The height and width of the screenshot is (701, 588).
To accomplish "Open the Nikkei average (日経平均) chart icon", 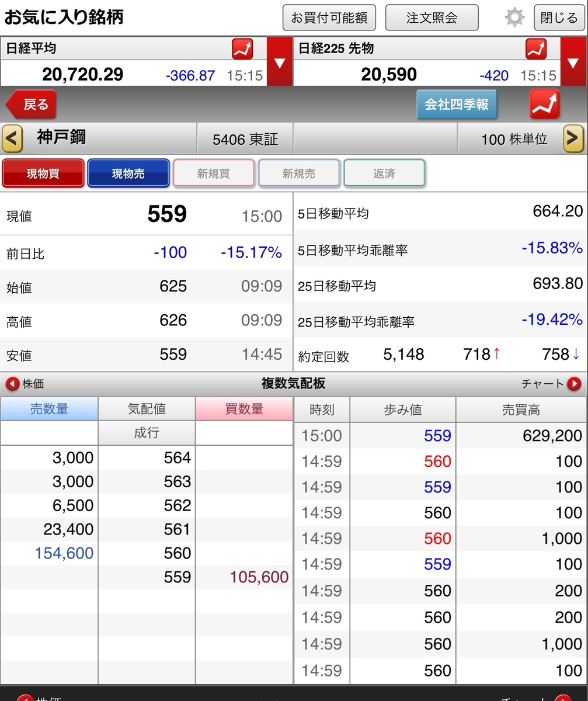I will 242,49.
